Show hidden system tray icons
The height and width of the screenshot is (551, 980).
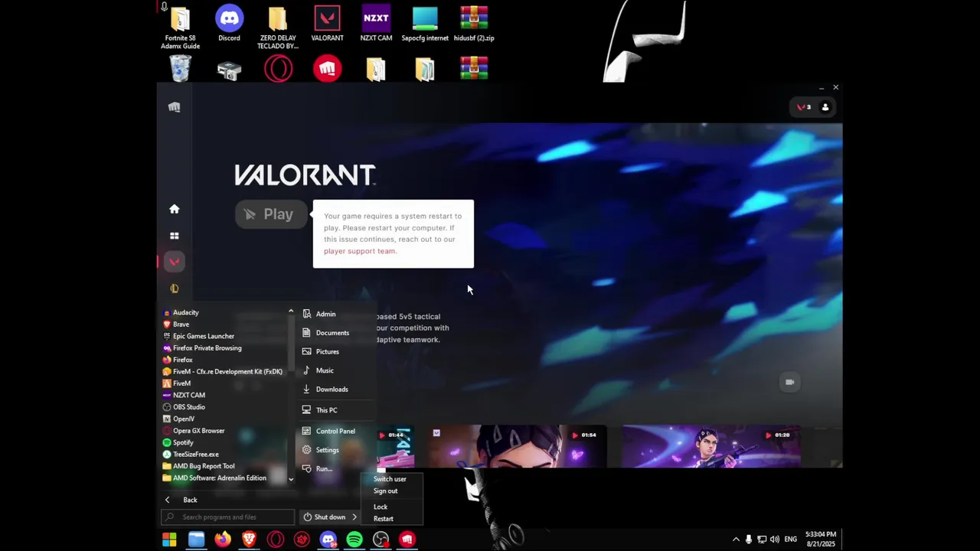(x=736, y=540)
